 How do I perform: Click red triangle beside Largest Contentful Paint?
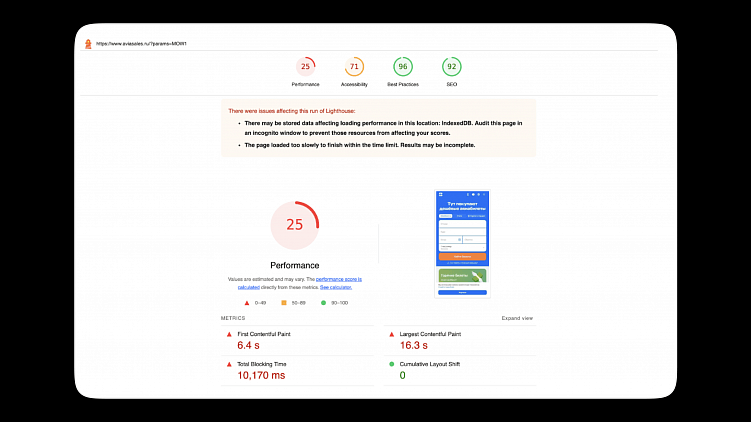coord(392,334)
